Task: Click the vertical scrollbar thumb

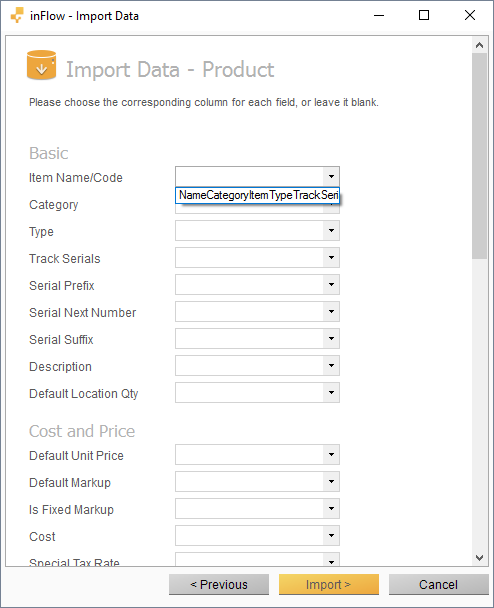Action: 479,156
